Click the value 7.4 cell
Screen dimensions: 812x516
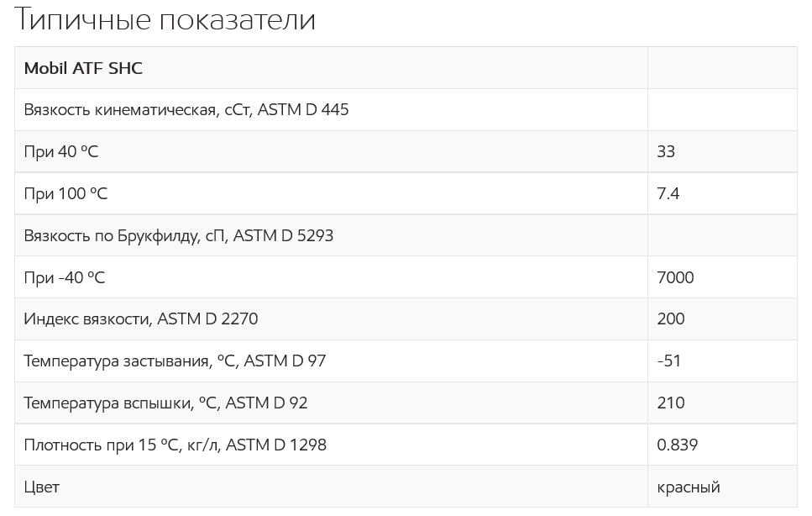click(722, 193)
